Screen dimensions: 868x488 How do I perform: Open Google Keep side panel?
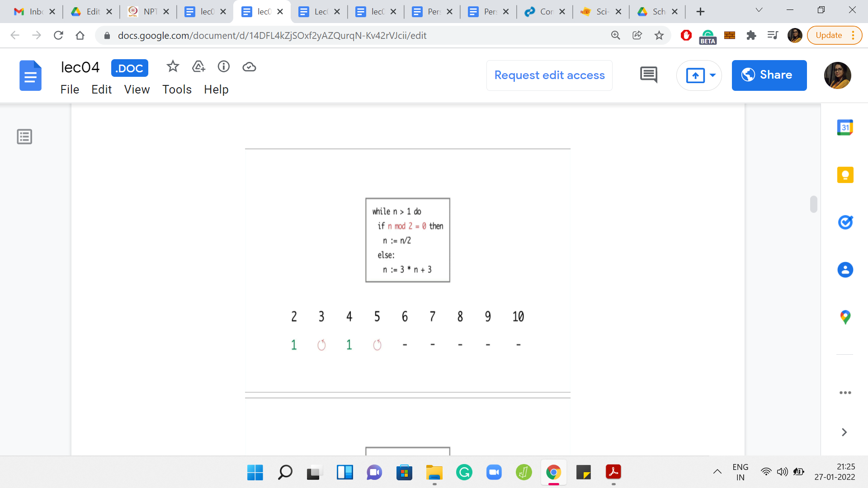point(845,175)
